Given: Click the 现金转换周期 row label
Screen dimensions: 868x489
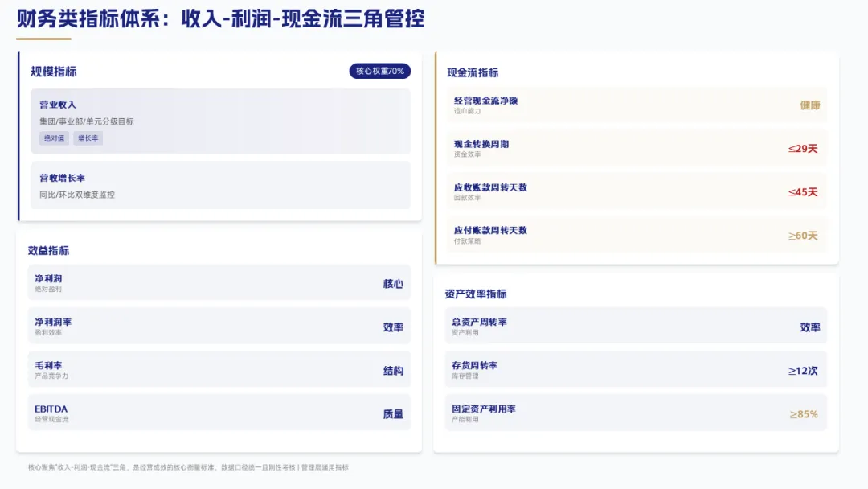Looking at the screenshot, I should click(481, 144).
